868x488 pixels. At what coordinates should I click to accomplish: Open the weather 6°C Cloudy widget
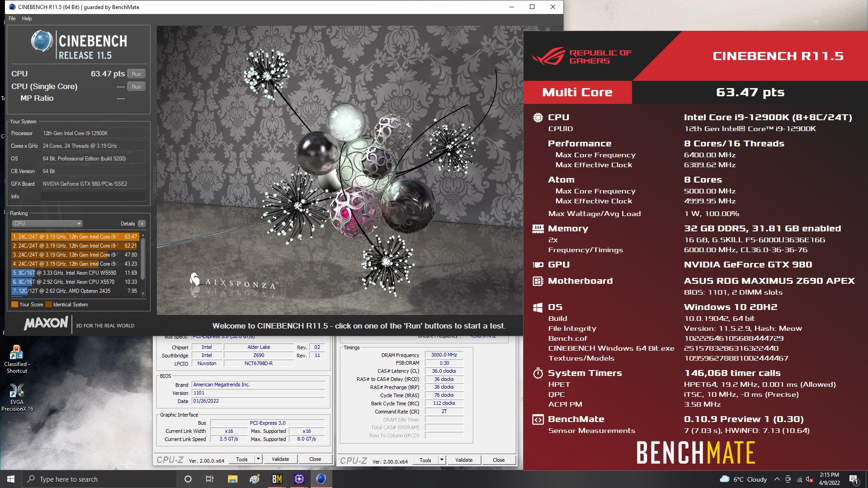point(743,479)
